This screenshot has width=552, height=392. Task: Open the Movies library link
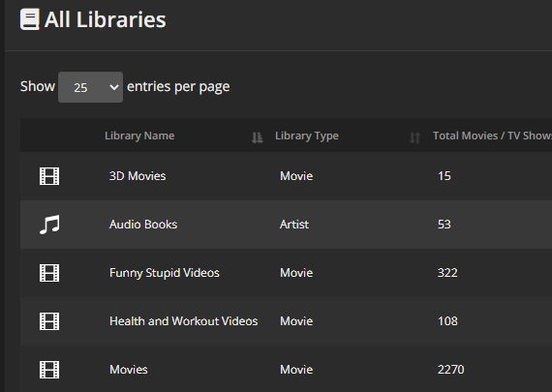[x=129, y=370]
